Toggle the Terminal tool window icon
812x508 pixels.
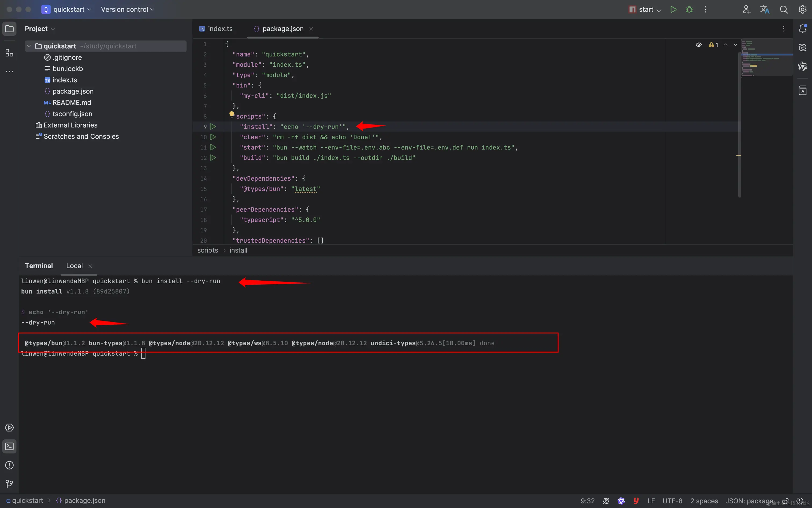coord(9,446)
